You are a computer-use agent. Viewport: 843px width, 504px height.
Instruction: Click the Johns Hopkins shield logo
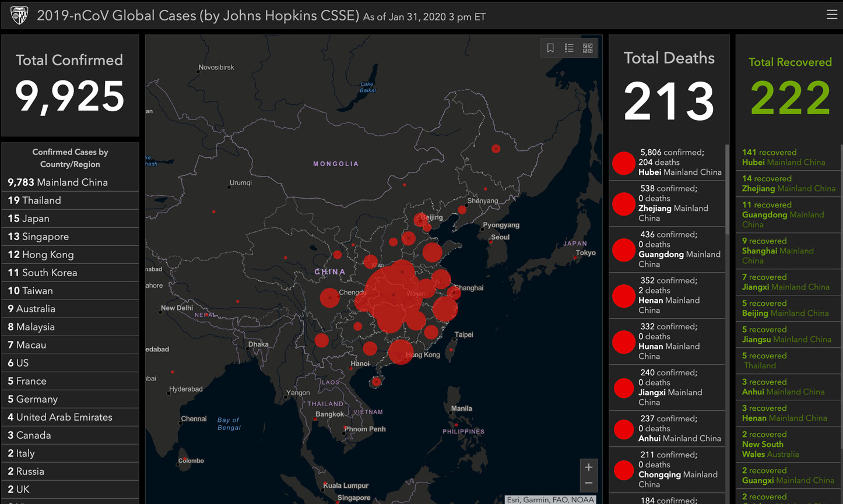19,15
